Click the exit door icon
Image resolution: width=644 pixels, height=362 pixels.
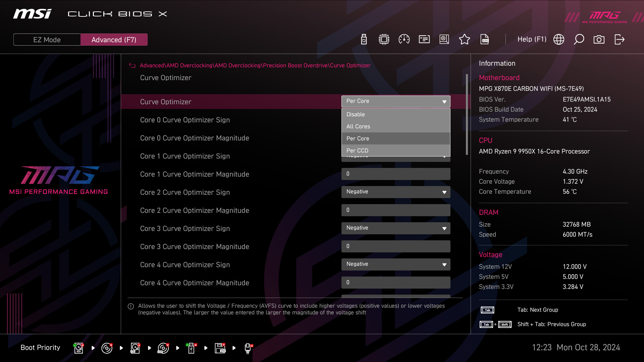620,40
